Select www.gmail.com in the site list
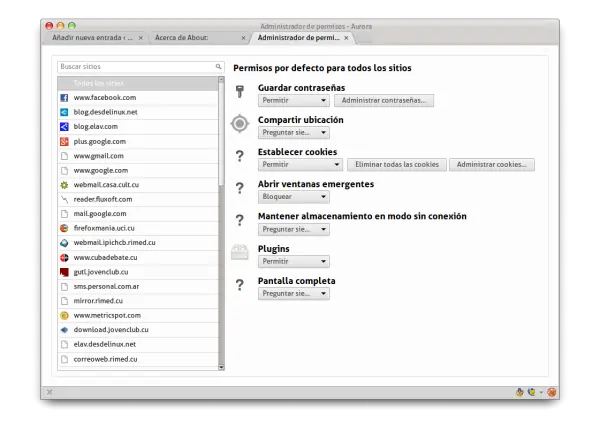Screen dimensions: 600x445 coord(138,156)
